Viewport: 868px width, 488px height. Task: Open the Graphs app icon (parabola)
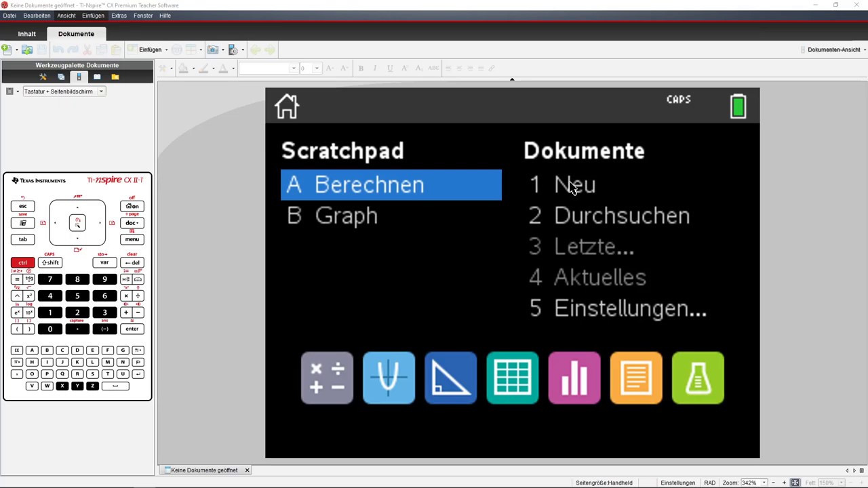tap(389, 378)
